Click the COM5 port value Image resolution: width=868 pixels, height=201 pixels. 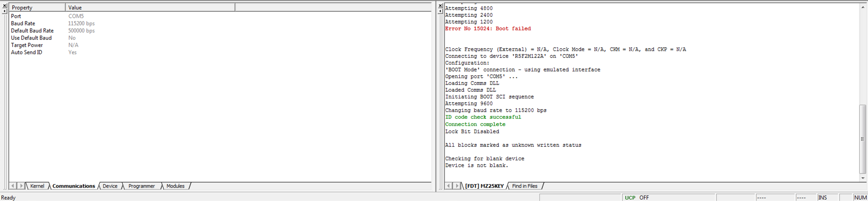click(76, 16)
